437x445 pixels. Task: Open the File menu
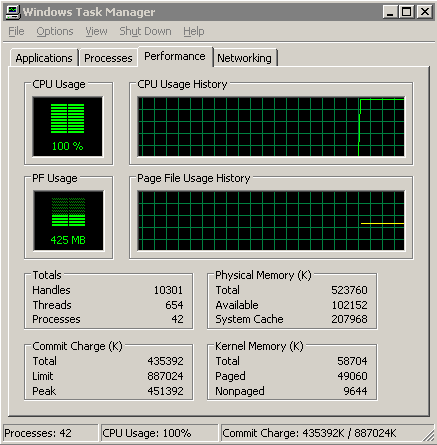click(16, 31)
